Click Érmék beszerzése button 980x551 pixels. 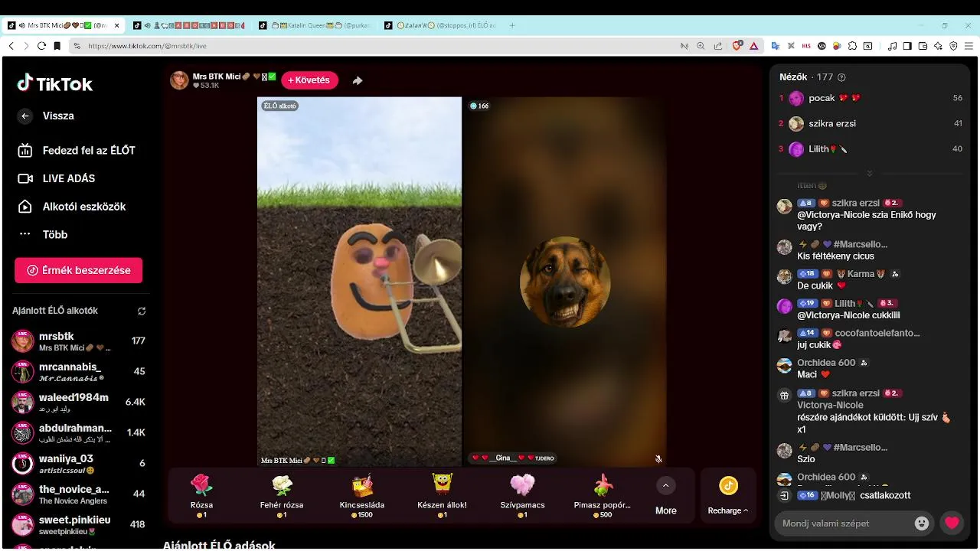click(78, 270)
